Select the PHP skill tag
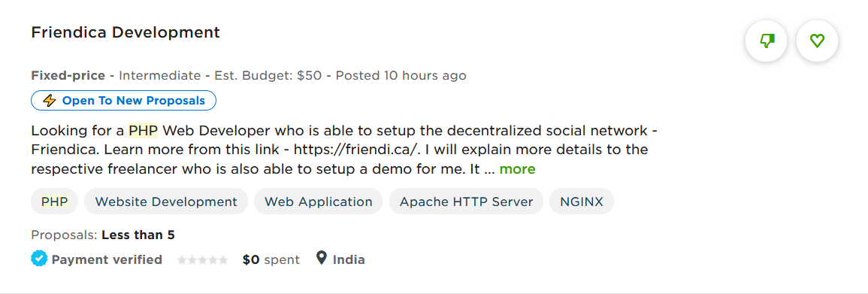Screen dimensions: 868x294 (x=54, y=202)
